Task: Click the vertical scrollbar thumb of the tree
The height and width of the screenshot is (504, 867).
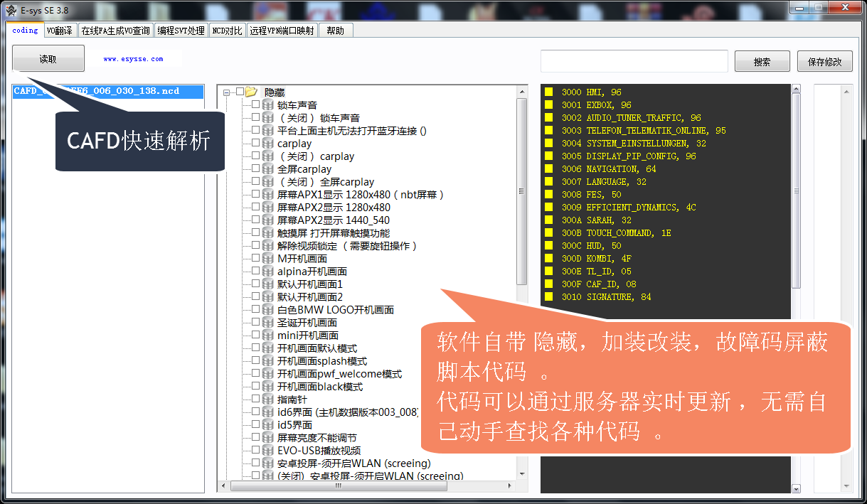Action: [521, 191]
